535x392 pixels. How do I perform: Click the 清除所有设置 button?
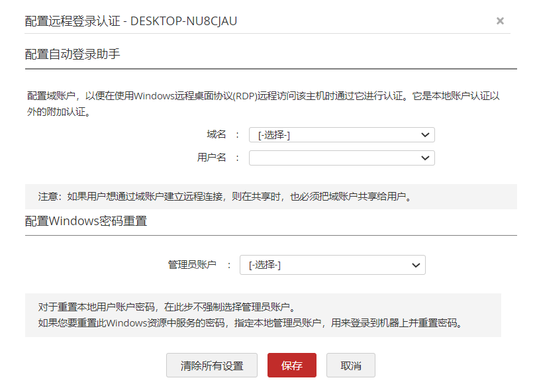pos(211,366)
